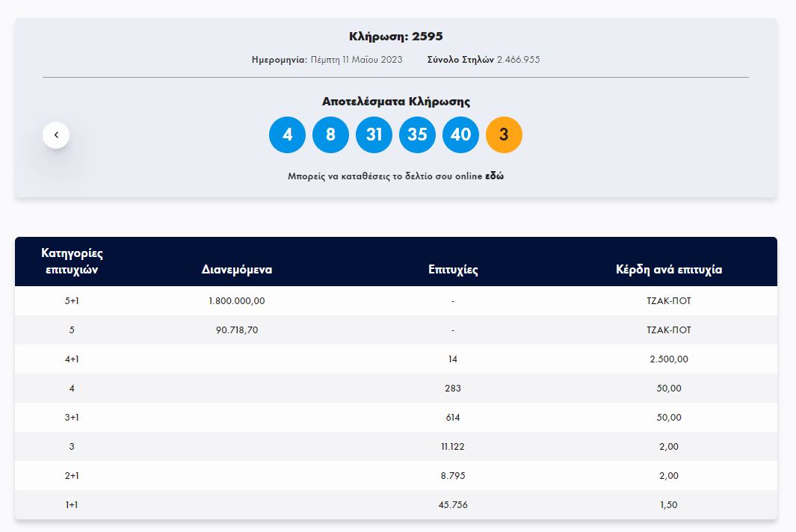
Task: Select the draw date 'Πέμπτη 11 Μαΐου 2023'
Action: (x=356, y=60)
